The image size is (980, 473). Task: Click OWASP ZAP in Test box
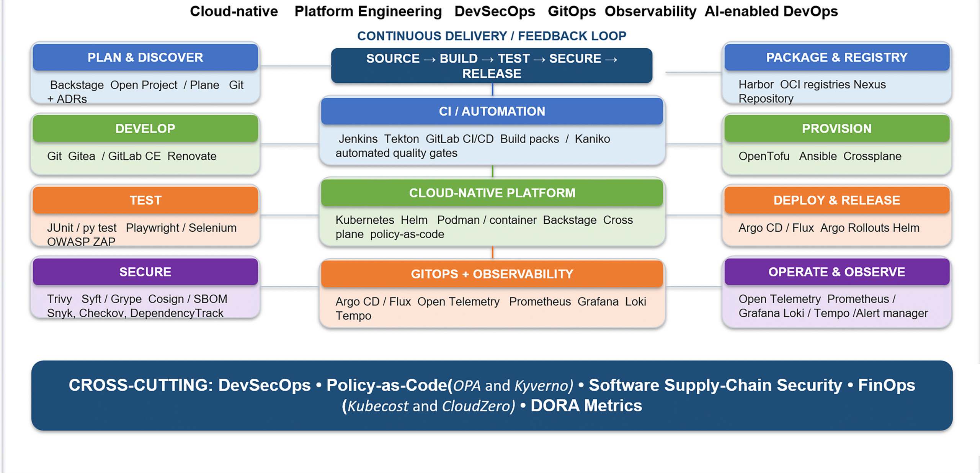(81, 242)
